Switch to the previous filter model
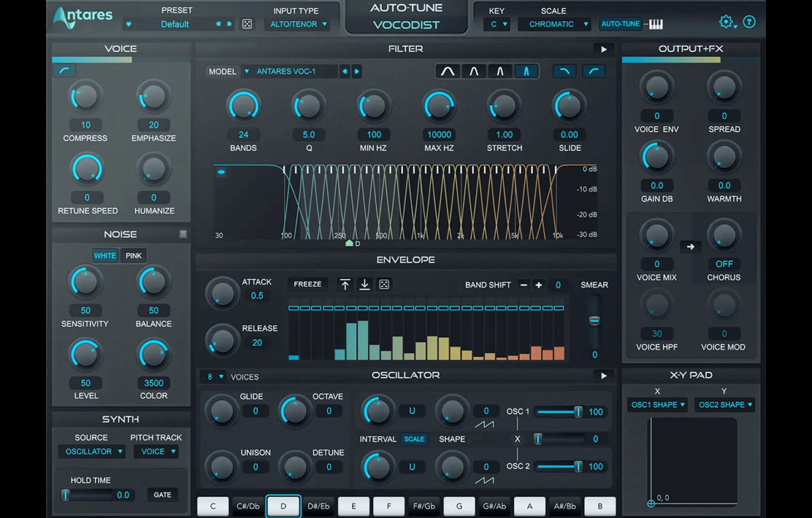 pyautogui.click(x=345, y=72)
